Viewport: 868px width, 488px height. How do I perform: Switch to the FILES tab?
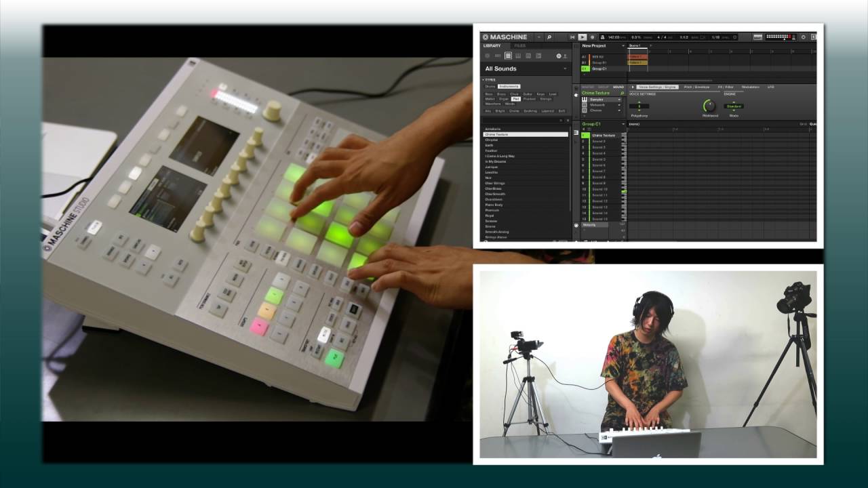(x=520, y=45)
